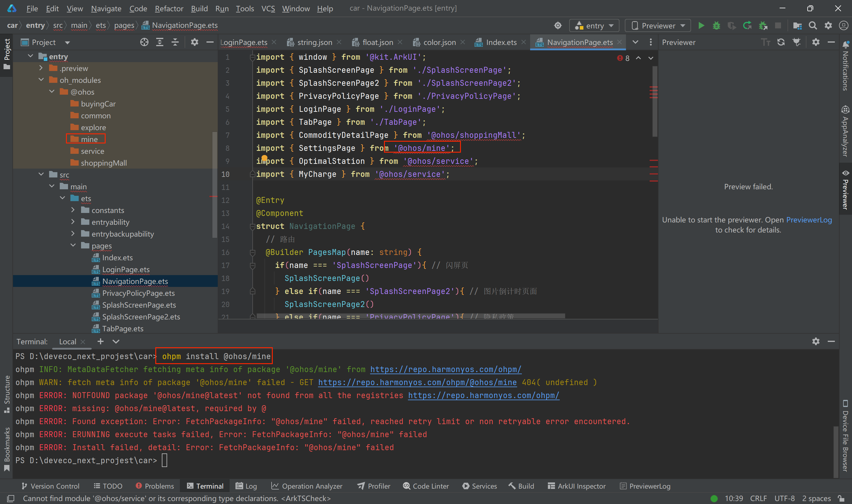Open PreviewerLog link in Previewer panel
This screenshot has width=852, height=504.
point(809,220)
